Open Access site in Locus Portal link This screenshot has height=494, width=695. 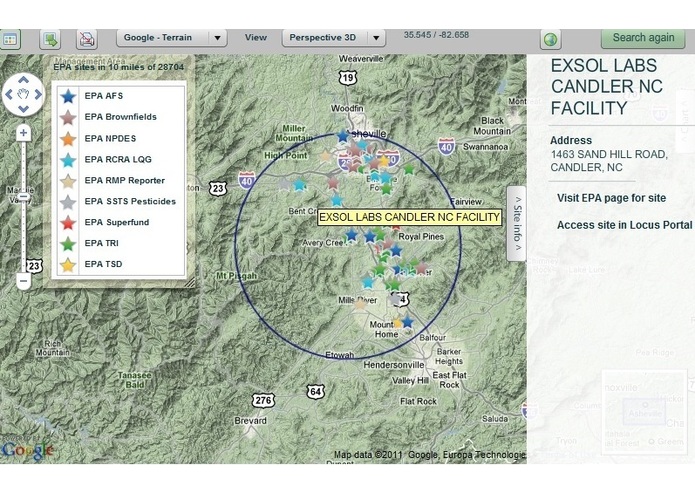pos(624,225)
